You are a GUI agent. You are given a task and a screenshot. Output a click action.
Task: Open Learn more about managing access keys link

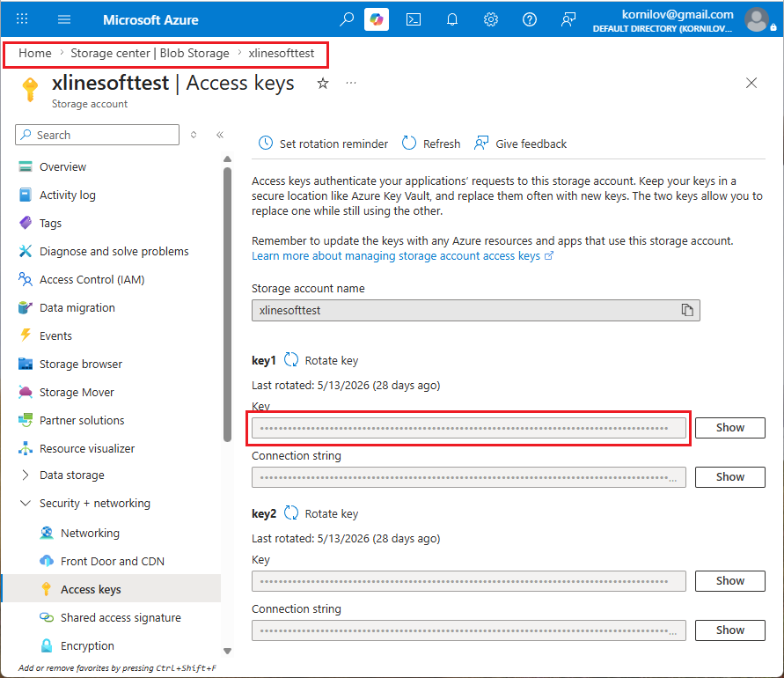[x=402, y=255]
